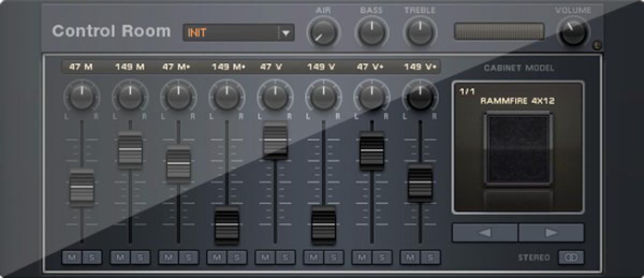Click the 47 V pan knob
Image resolution: width=644 pixels, height=278 pixels.
pyautogui.click(x=275, y=97)
